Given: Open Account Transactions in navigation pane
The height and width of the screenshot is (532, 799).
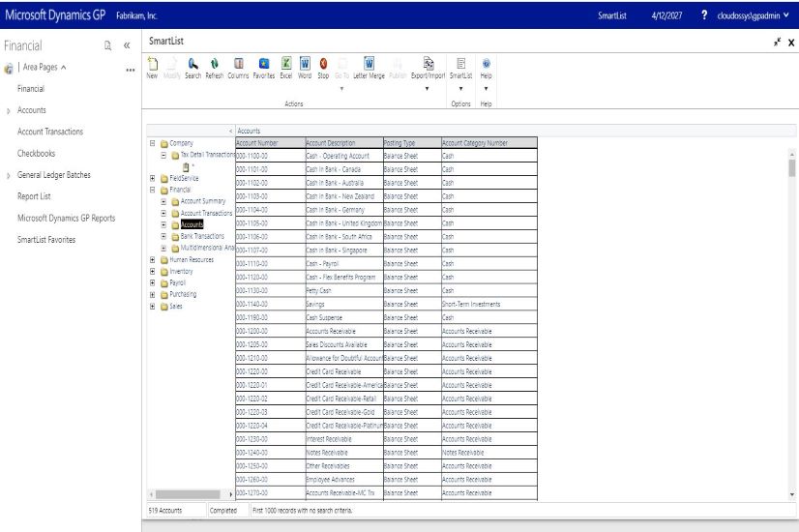Looking at the screenshot, I should 50,132.
